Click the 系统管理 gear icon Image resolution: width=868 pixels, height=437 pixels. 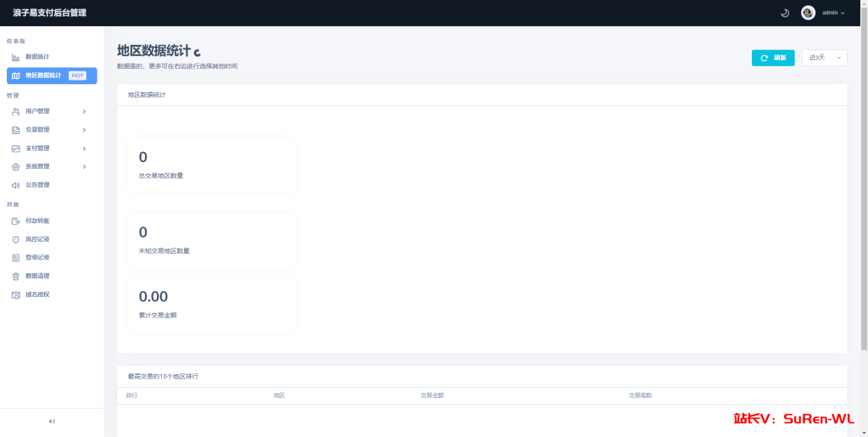tap(15, 166)
